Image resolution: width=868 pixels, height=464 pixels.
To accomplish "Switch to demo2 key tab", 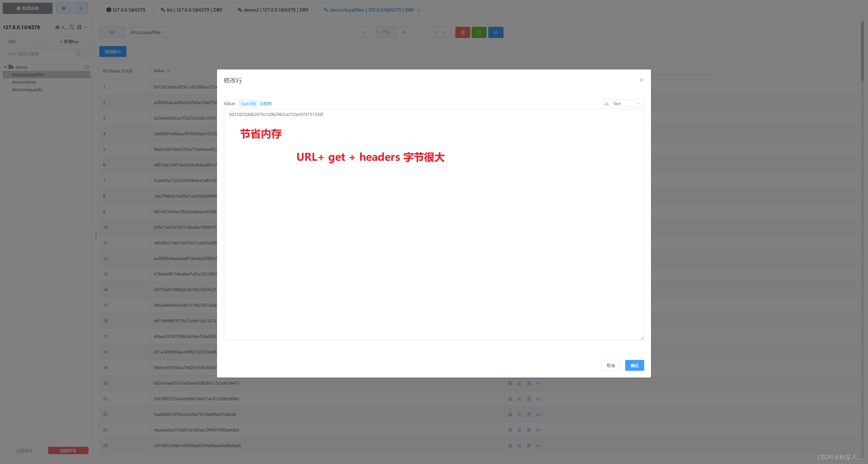I will 273,10.
